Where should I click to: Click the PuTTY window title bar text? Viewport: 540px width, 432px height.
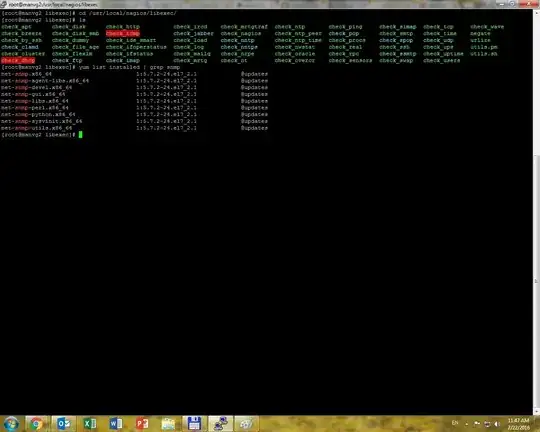coord(53,4)
